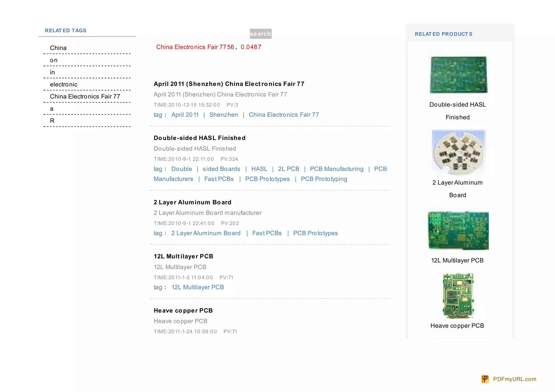Image resolution: width=555 pixels, height=392 pixels.
Task: Open the Double-sided HASL Finished product thumbnail
Action: coord(458,74)
